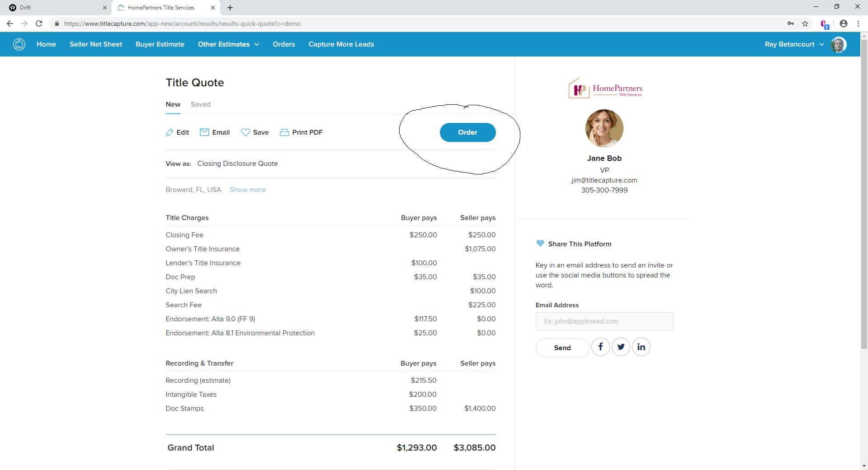Viewport: 868px width, 470px height.
Task: Share on LinkedIn icon
Action: (x=641, y=347)
